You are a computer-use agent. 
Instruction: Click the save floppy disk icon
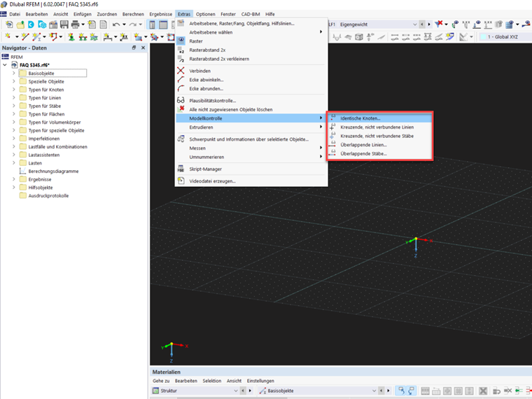click(x=64, y=24)
